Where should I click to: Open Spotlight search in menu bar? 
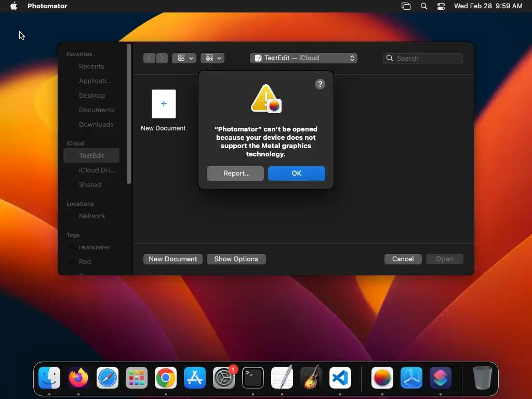click(424, 6)
